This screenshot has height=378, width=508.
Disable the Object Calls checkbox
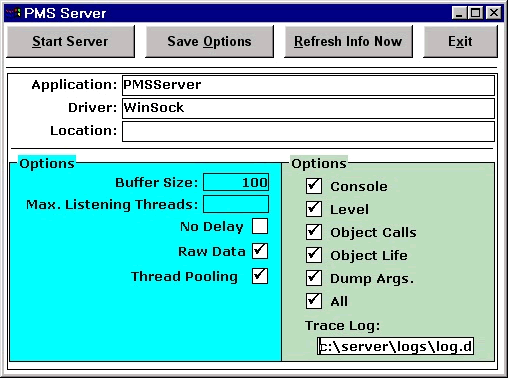coord(314,232)
